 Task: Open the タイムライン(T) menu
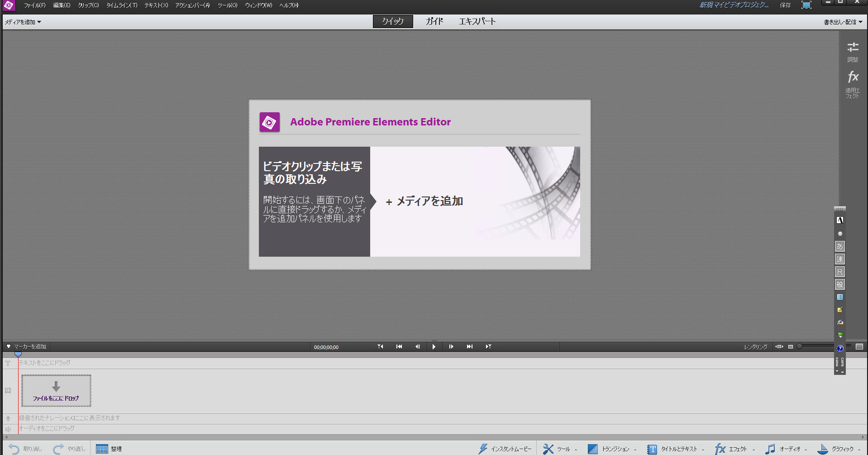(122, 5)
